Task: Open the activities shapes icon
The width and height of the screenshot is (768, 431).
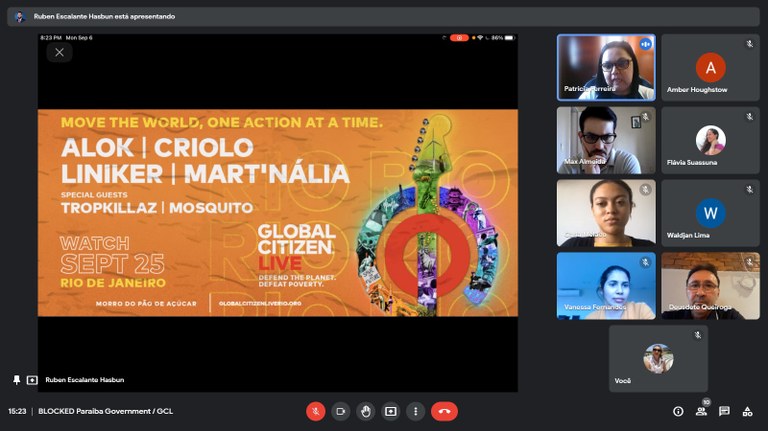Action: click(747, 411)
